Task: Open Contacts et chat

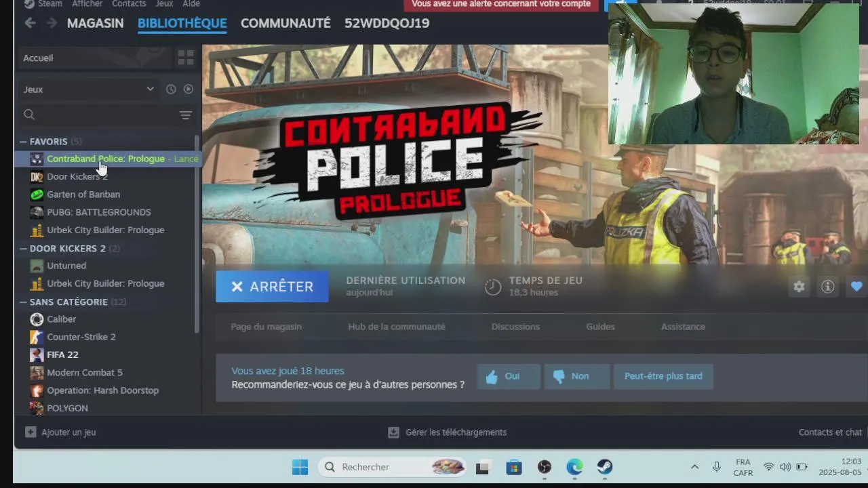Action: [x=830, y=432]
